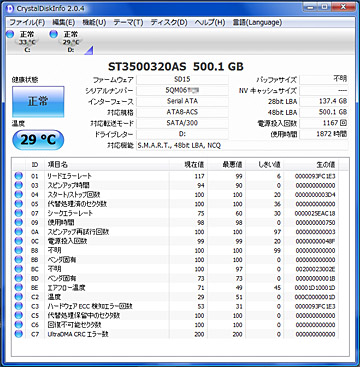Click status orb for 0C 電源投入回数

(x=19, y=241)
